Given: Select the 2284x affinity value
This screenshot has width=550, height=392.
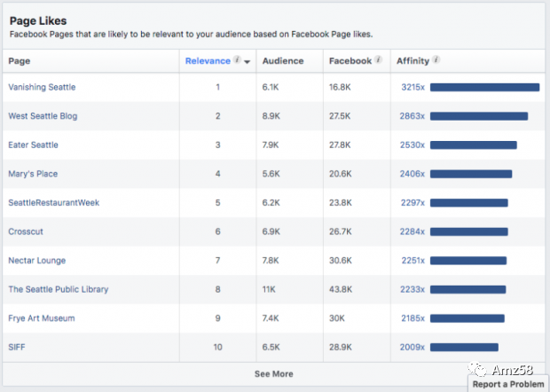Looking at the screenshot, I should pos(412,231).
